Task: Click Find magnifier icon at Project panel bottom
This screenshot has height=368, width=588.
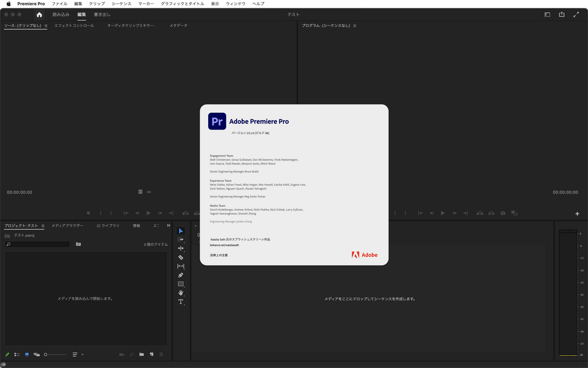Action: [132, 354]
